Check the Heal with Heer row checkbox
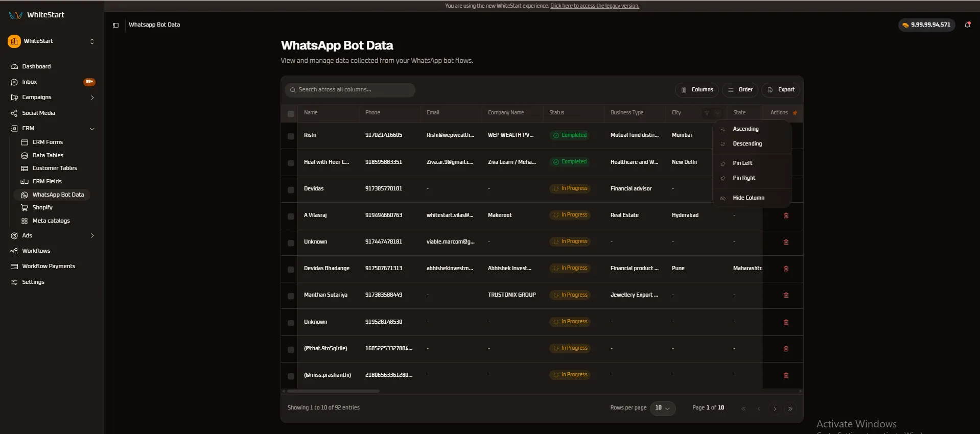 [x=291, y=163]
